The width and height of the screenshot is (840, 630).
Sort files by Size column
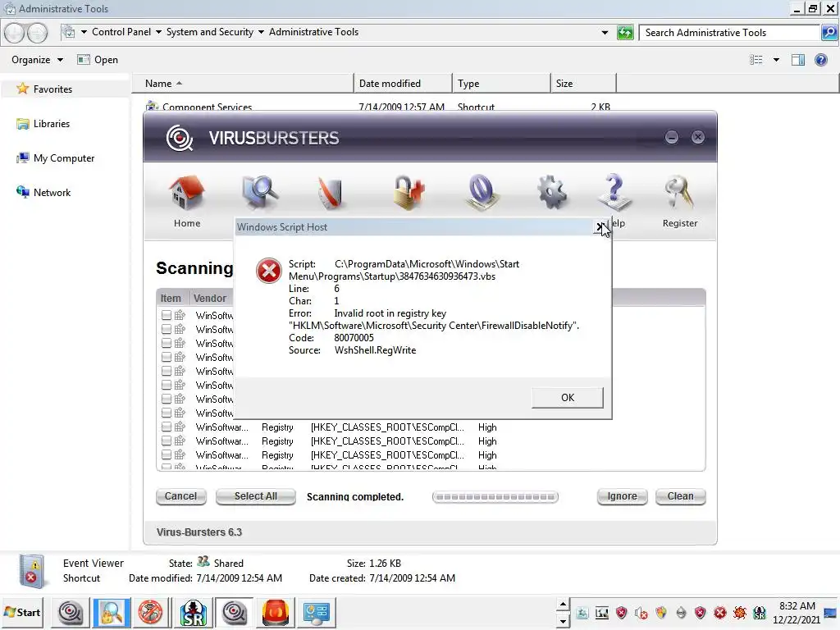583,84
